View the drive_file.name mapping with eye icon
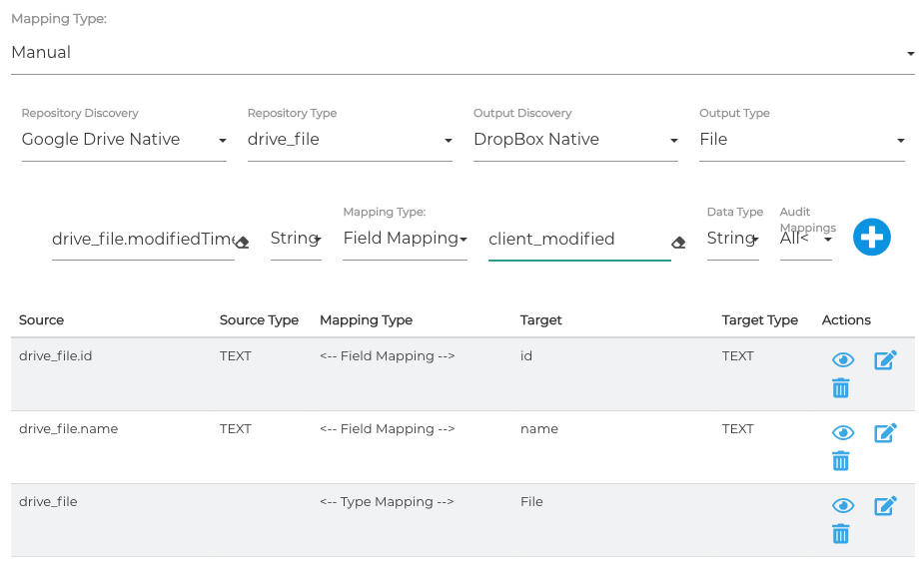The height and width of the screenshot is (572, 924). 843,433
